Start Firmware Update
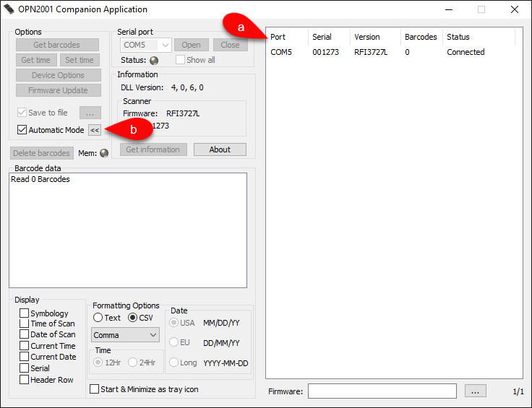The height and width of the screenshot is (408, 532). (58, 90)
